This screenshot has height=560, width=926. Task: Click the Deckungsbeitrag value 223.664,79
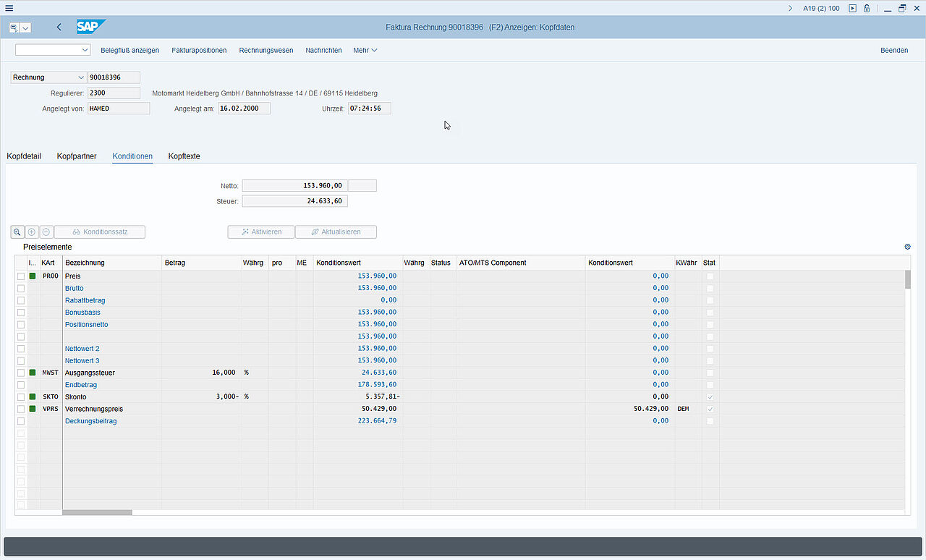(377, 421)
